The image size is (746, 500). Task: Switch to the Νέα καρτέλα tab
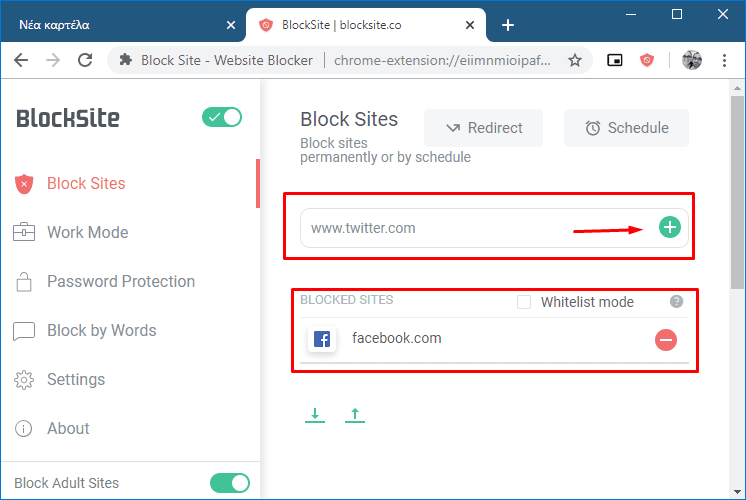[124, 25]
